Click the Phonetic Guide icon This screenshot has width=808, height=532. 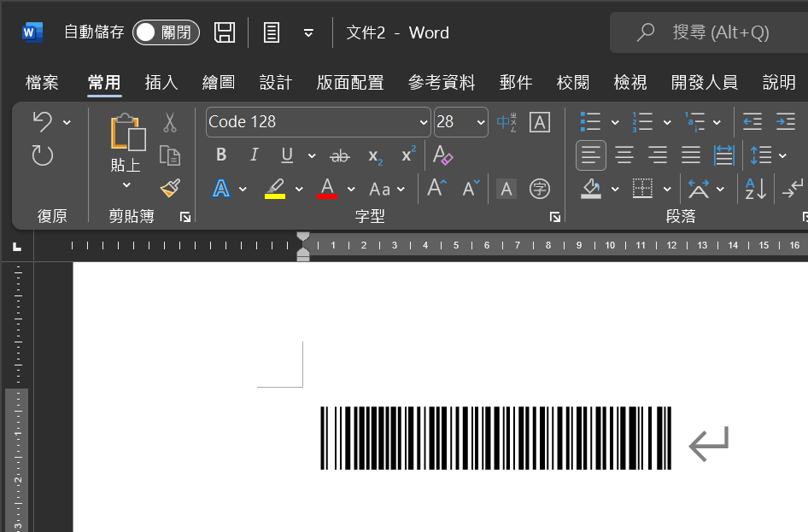point(506,122)
